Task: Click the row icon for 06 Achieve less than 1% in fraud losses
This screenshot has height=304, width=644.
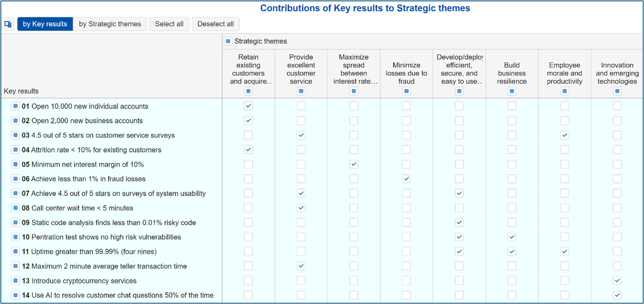Action: coord(15,178)
